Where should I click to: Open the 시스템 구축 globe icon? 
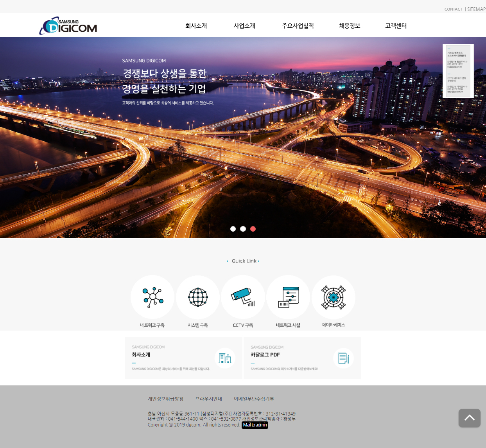198,297
